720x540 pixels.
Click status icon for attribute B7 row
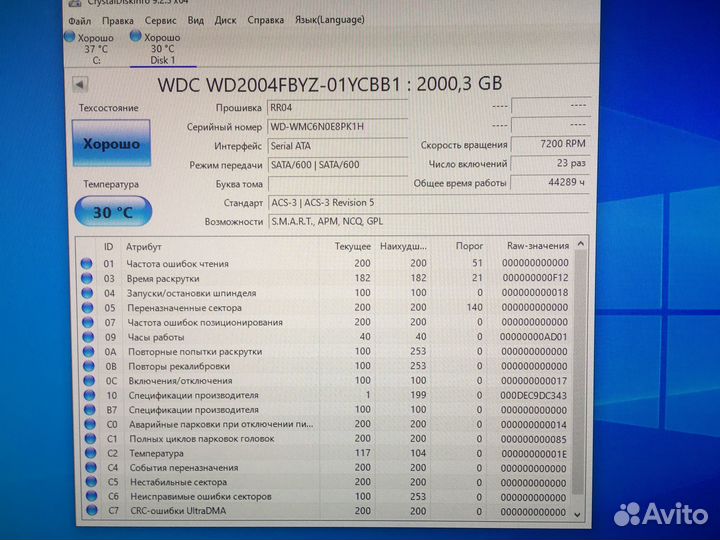click(x=90, y=410)
